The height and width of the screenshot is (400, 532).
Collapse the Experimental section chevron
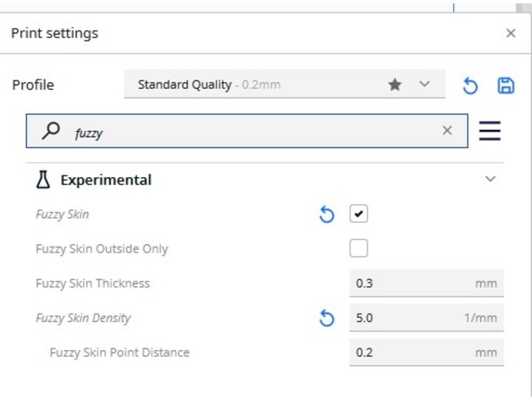point(490,180)
